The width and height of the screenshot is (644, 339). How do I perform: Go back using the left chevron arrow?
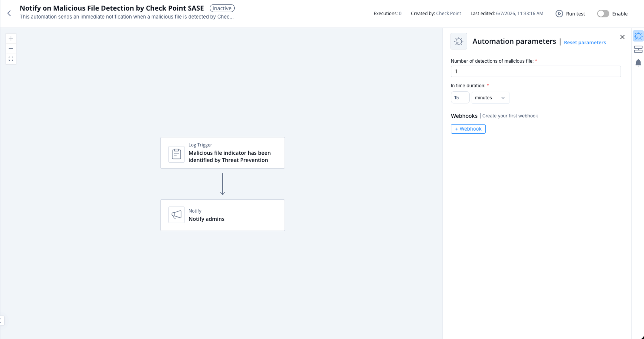coord(9,13)
